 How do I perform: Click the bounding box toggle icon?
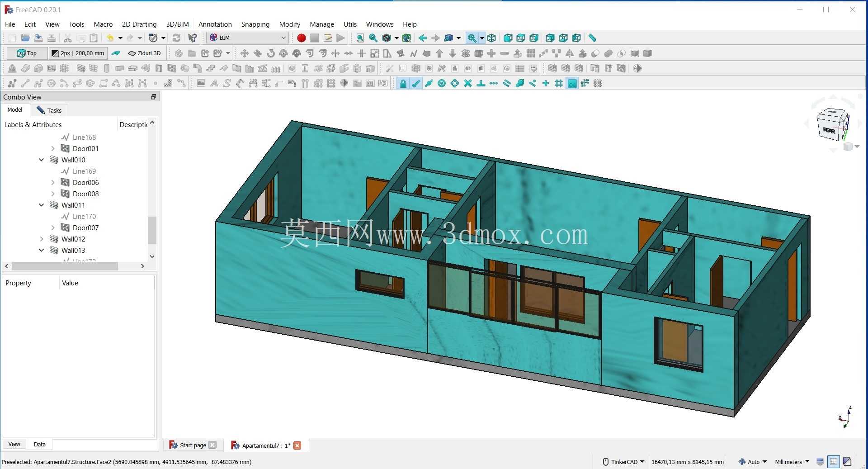click(406, 38)
